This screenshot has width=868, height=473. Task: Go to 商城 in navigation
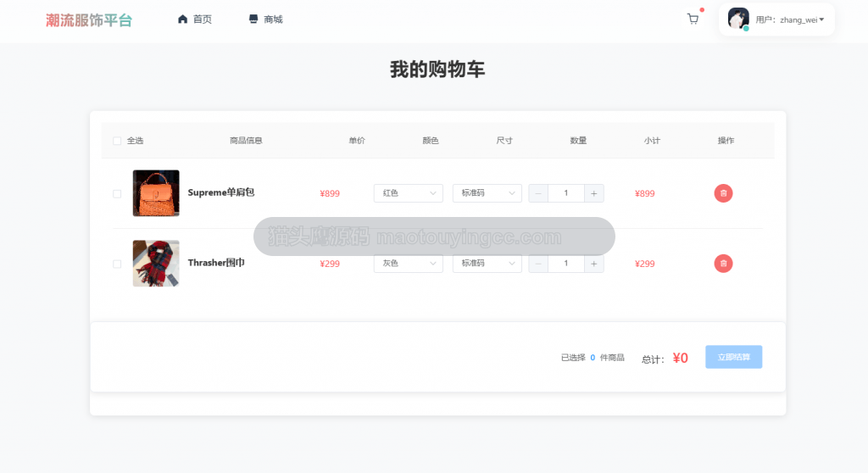pyautogui.click(x=273, y=19)
